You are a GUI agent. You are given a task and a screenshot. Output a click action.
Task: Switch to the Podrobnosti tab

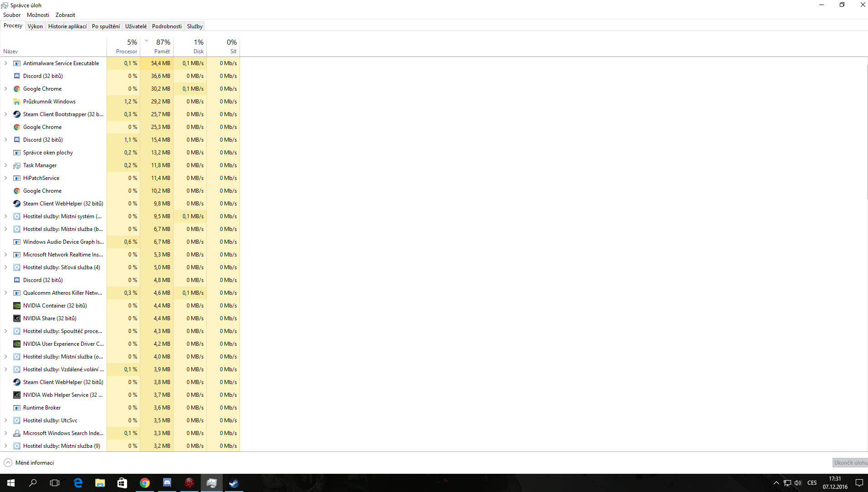(x=167, y=26)
